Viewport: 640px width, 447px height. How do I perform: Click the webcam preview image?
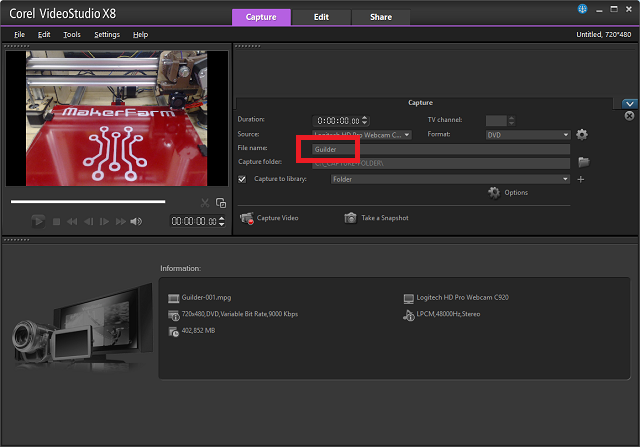coord(116,118)
